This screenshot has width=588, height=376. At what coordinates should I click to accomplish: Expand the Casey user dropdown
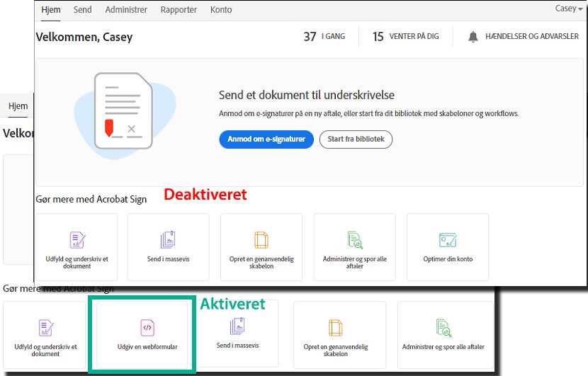click(568, 8)
